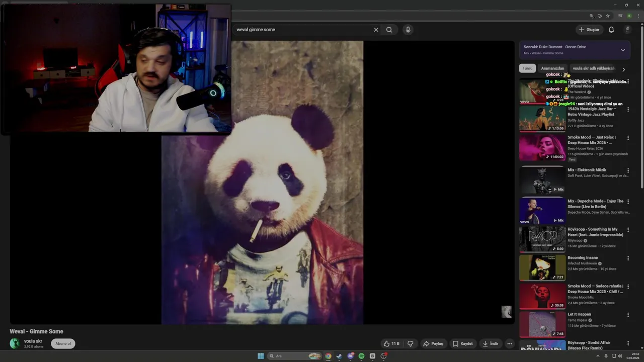Viewport: 644px width, 362px height.
Task: Click the channel watermark in video corner
Action: (x=507, y=312)
